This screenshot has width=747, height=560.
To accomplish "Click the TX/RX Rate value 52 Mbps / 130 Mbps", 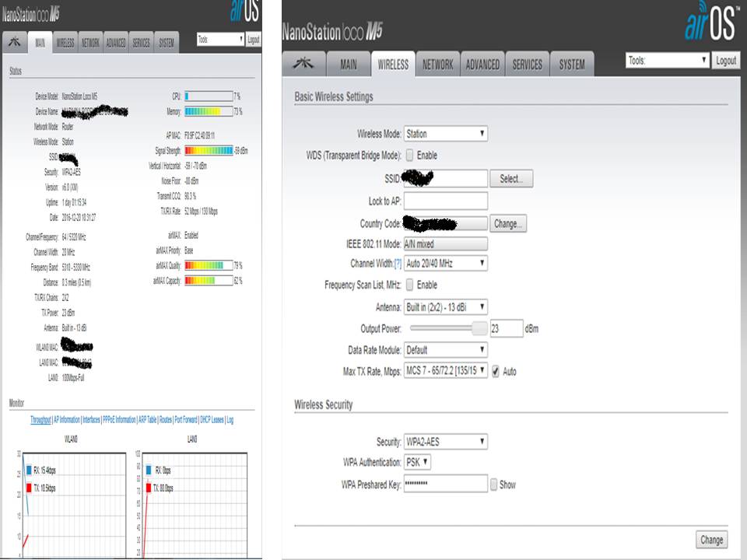I will point(201,211).
